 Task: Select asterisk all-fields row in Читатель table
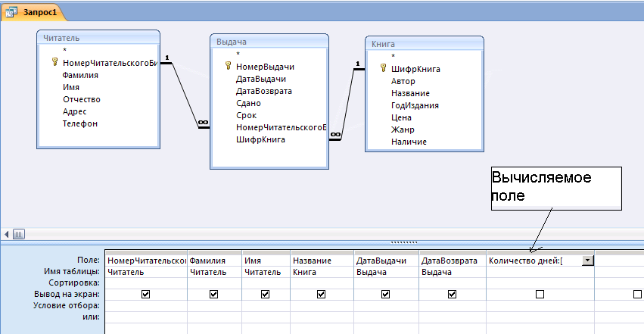64,51
